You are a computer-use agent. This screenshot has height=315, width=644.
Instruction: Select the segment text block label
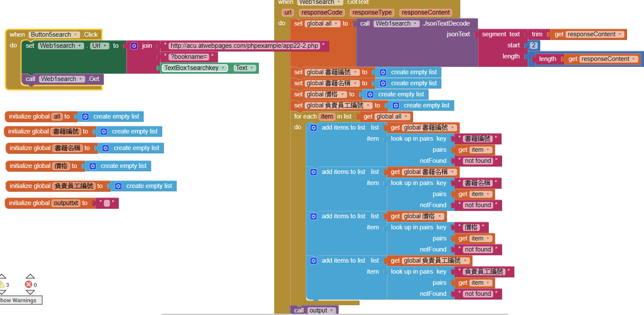point(501,34)
